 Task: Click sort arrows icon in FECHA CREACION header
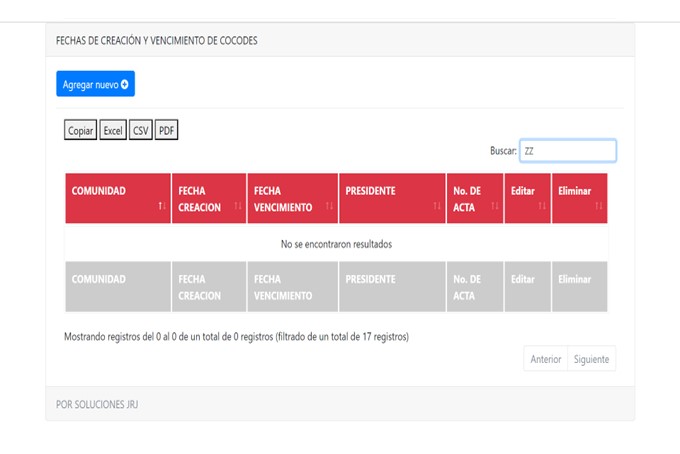237,206
